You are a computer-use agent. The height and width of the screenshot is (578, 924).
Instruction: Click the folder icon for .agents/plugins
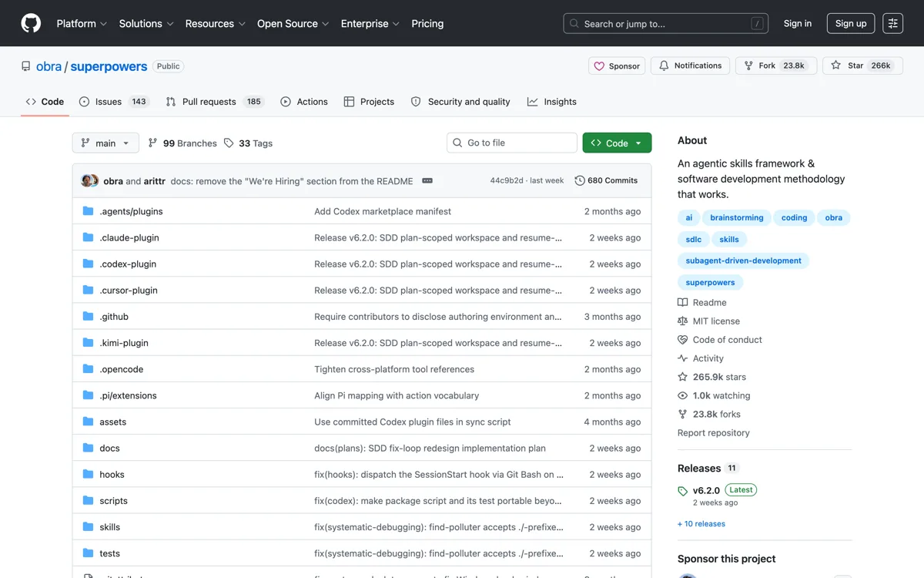coord(88,211)
